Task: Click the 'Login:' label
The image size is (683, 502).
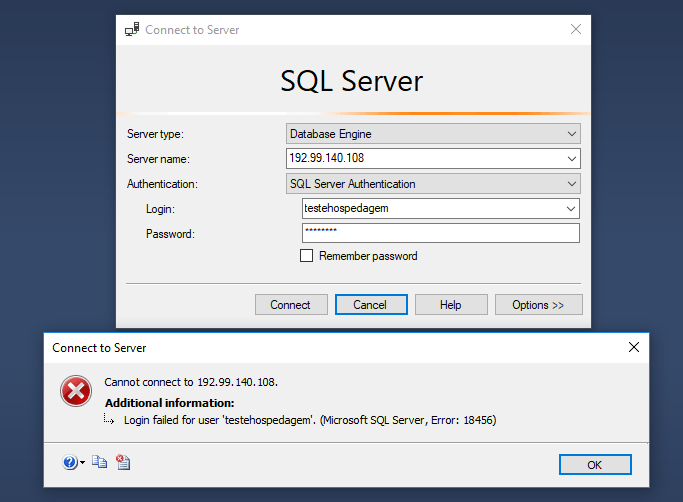Action: click(x=160, y=209)
